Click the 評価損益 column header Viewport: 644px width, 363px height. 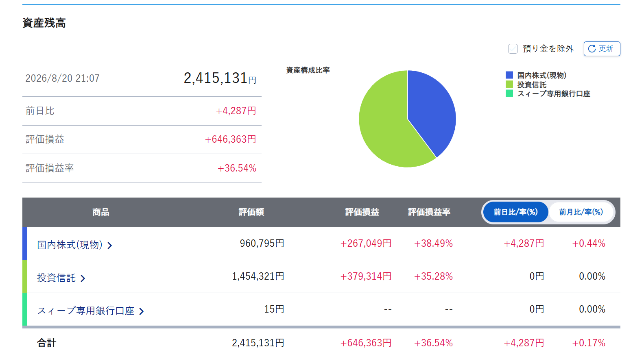click(x=362, y=212)
